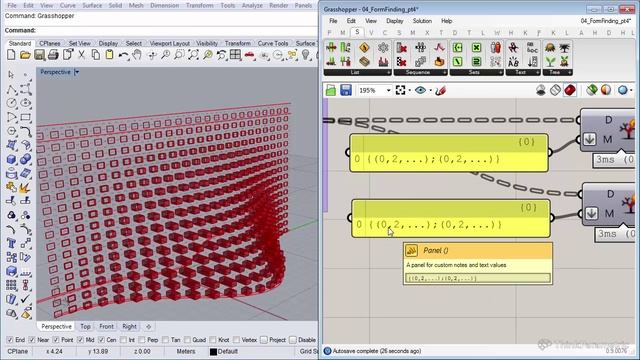Screen dimensions: 640x360
Task: Switch to the Front viewport tab
Action: [x=106, y=327]
